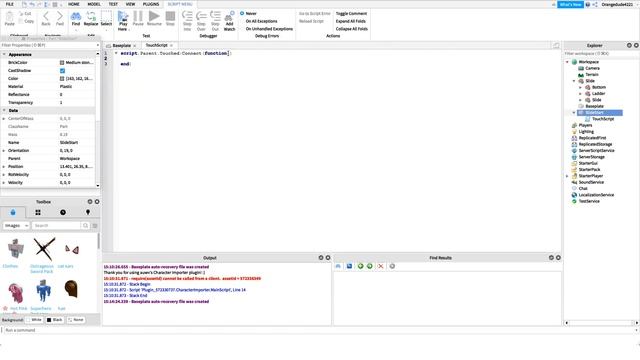
Task: Expand the Ladder model node
Action: (x=580, y=93)
